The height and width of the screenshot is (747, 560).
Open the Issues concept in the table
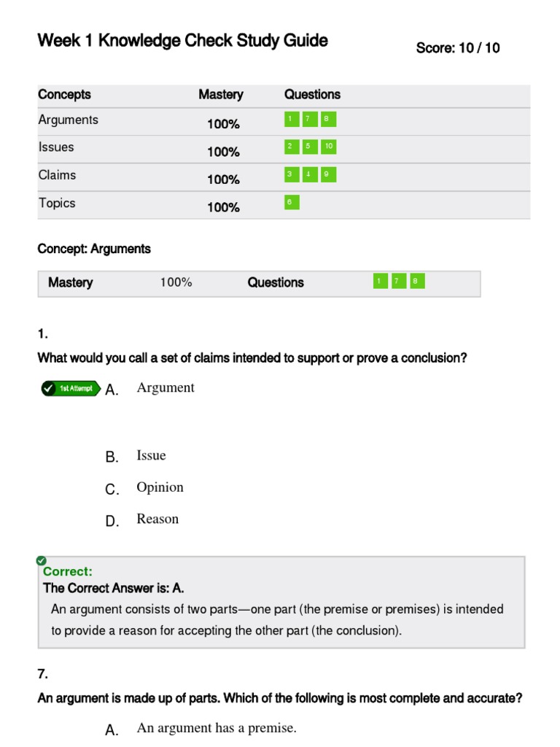[x=56, y=147]
